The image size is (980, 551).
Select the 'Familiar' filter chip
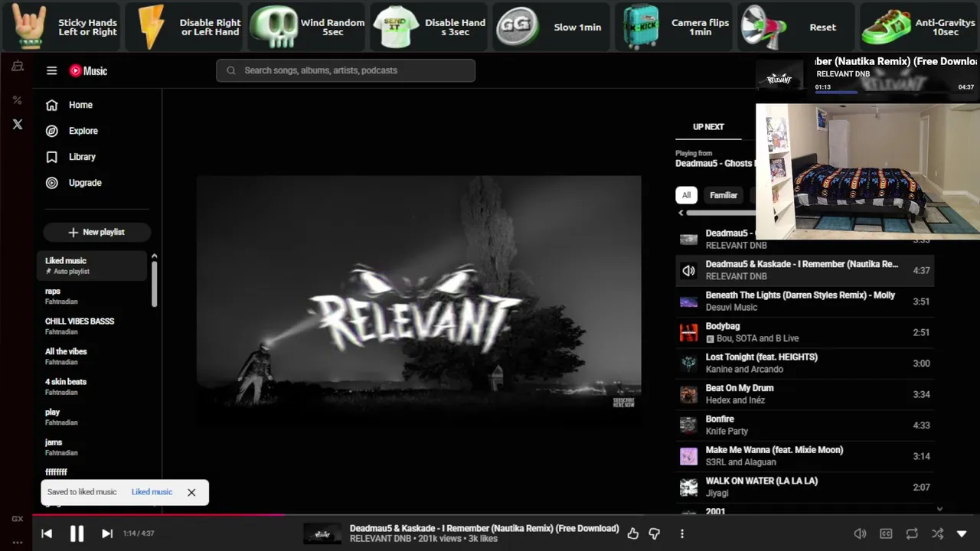coord(724,195)
